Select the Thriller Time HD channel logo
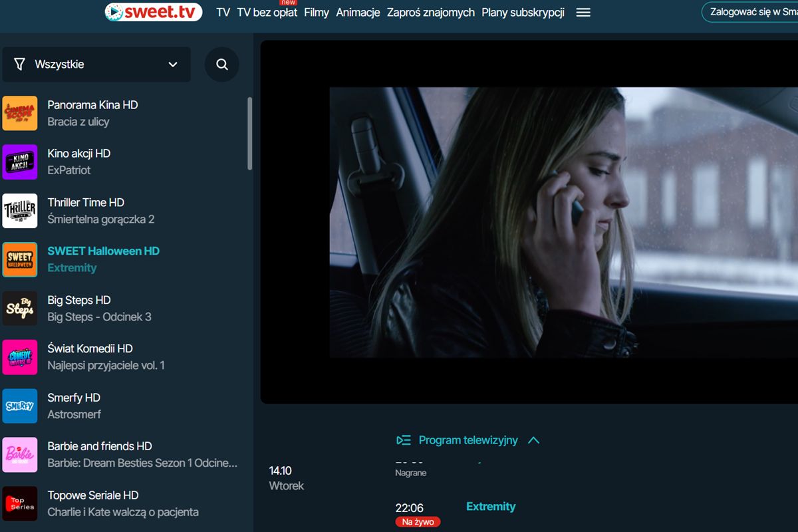The height and width of the screenshot is (532, 798). [20, 211]
